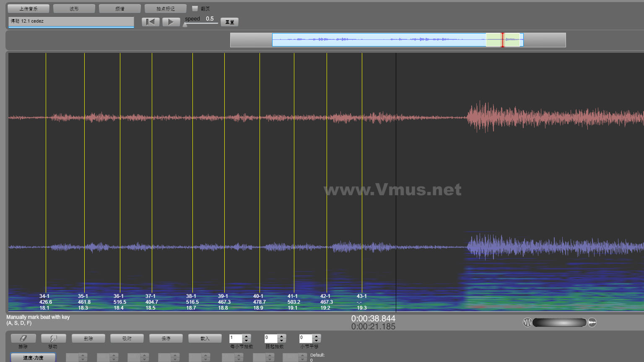Select the move (移动) tool
The image size is (644, 362).
(53, 338)
